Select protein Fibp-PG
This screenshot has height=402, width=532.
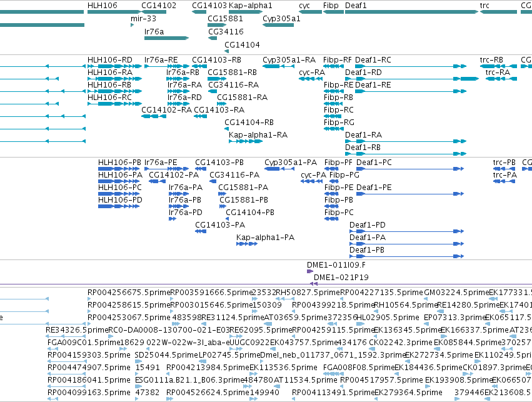[334, 181]
